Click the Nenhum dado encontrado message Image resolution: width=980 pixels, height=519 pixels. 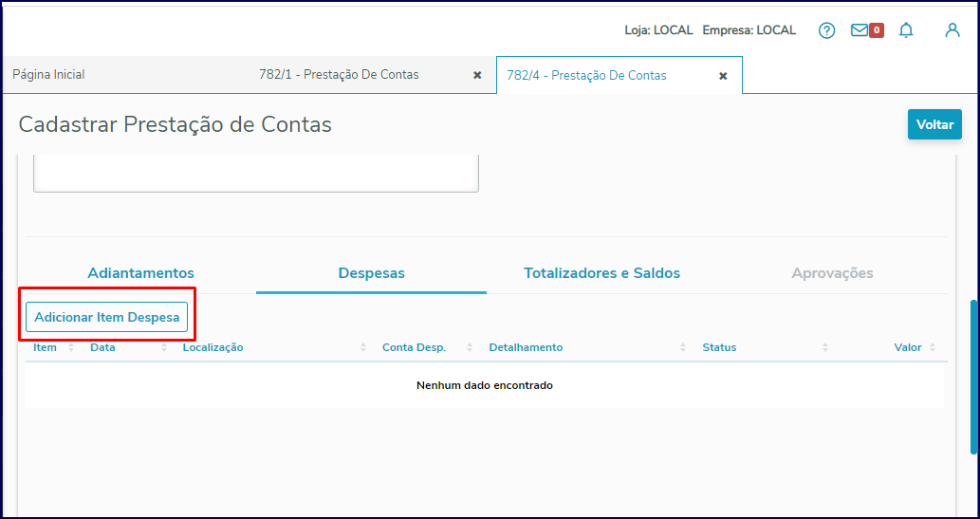485,385
